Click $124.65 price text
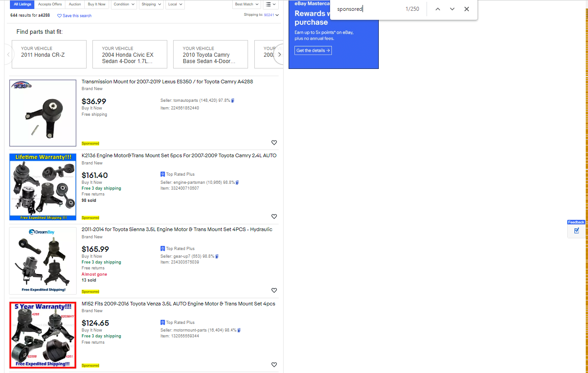Screen dimensions: 588x373 pyautogui.click(x=95, y=323)
